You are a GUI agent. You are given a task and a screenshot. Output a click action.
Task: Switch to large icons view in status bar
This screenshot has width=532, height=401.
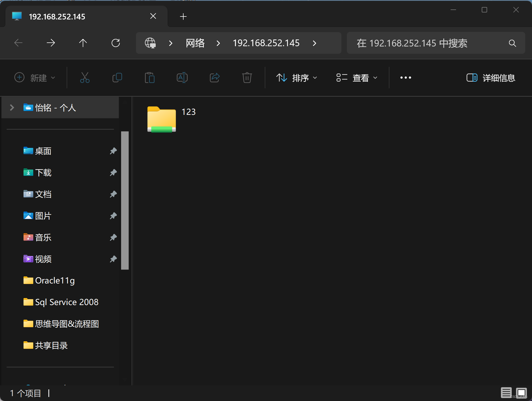tap(521, 393)
